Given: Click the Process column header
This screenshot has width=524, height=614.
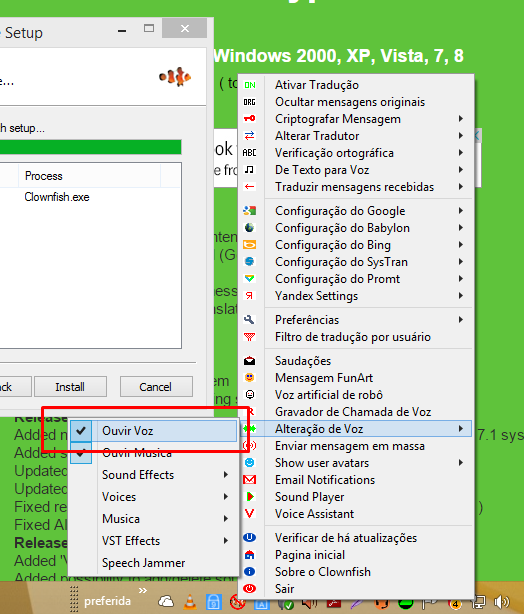Looking at the screenshot, I should (89, 176).
